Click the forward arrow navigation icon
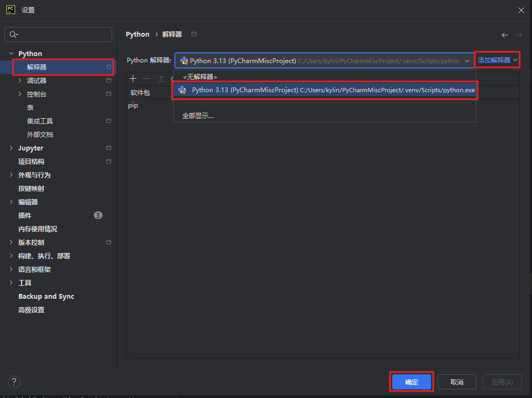The height and width of the screenshot is (398, 532). (x=519, y=35)
